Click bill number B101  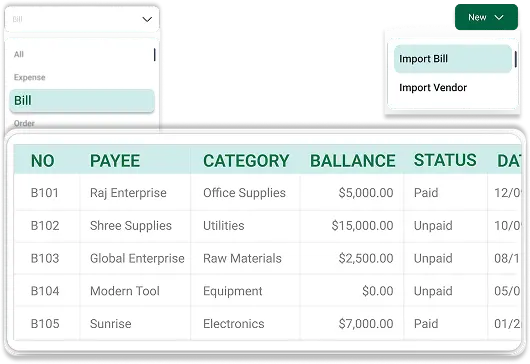(45, 193)
